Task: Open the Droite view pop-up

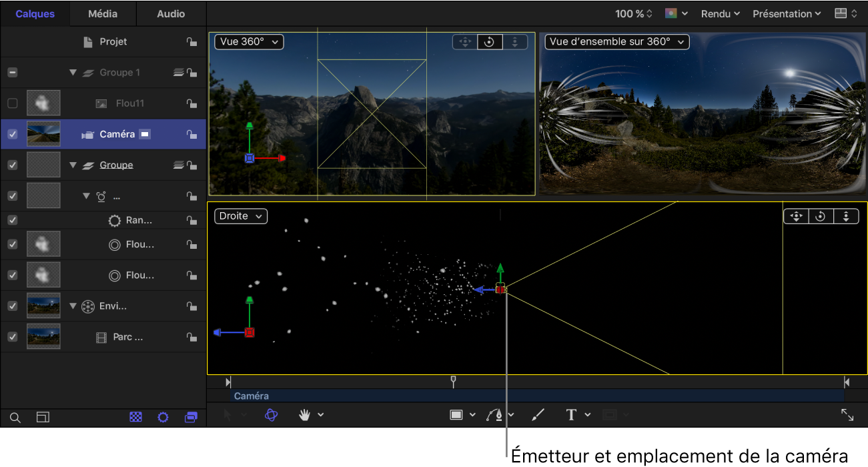Action: point(241,216)
